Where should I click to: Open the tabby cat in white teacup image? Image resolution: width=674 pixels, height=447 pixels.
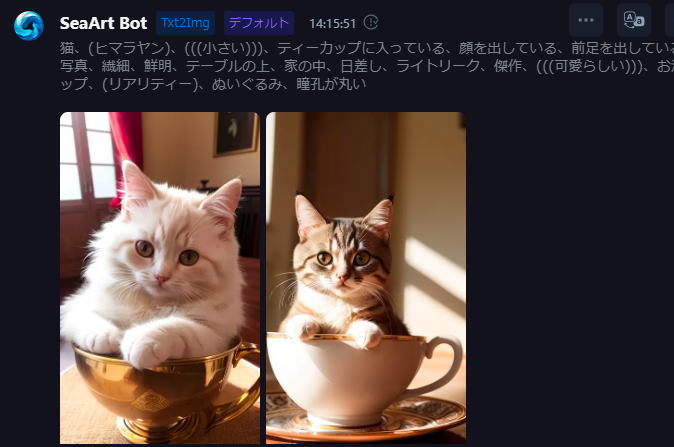(x=366, y=278)
